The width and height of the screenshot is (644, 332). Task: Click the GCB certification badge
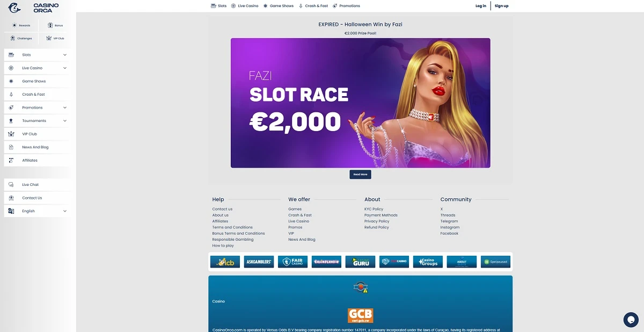[x=360, y=315]
